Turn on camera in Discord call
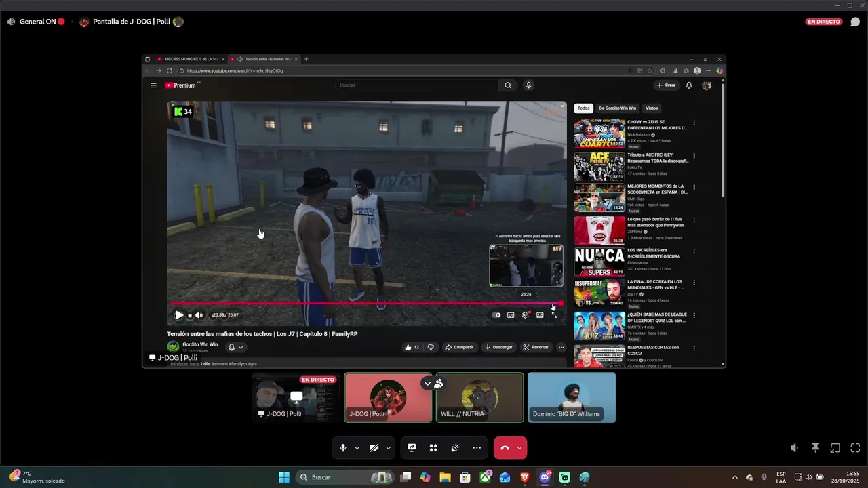The height and width of the screenshot is (488, 868). 374,448
